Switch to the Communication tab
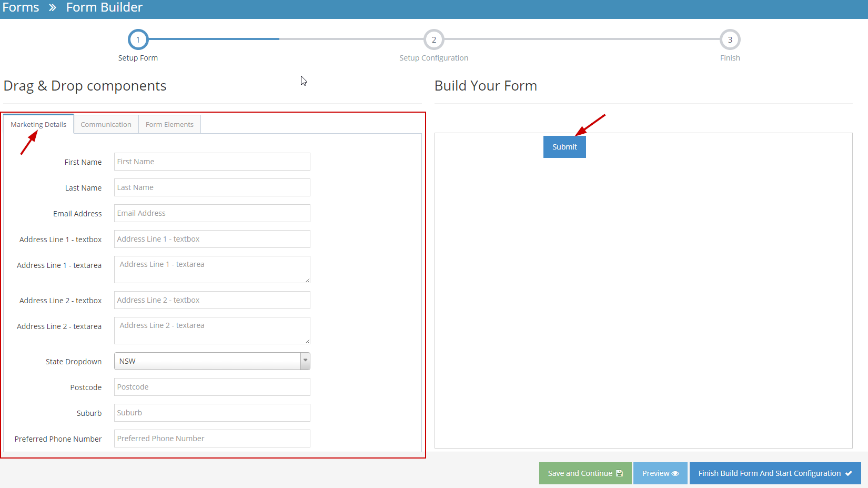Screen dimensions: 868x488 [x=106, y=124]
